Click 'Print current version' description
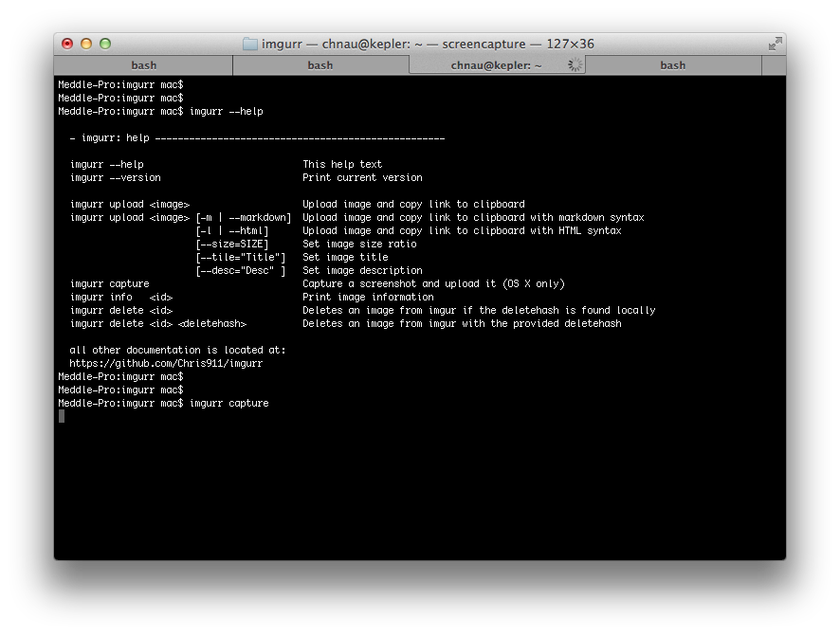The width and height of the screenshot is (840, 635). pyautogui.click(x=362, y=178)
